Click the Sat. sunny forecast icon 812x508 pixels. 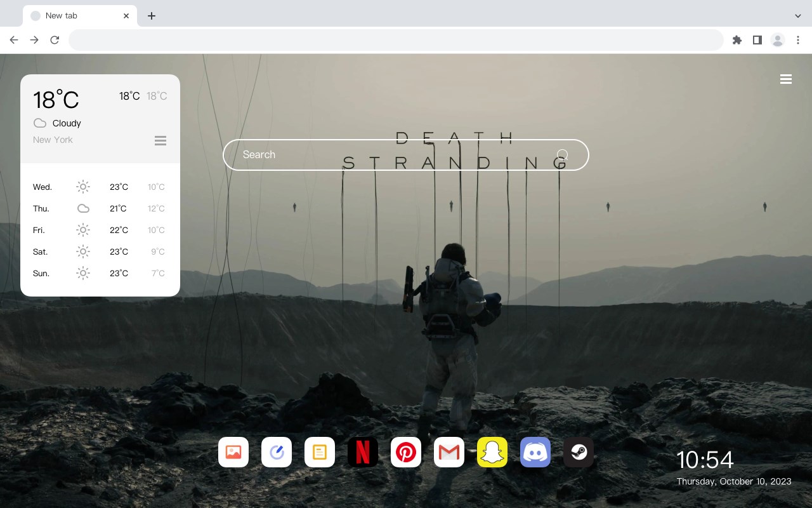pyautogui.click(x=83, y=251)
